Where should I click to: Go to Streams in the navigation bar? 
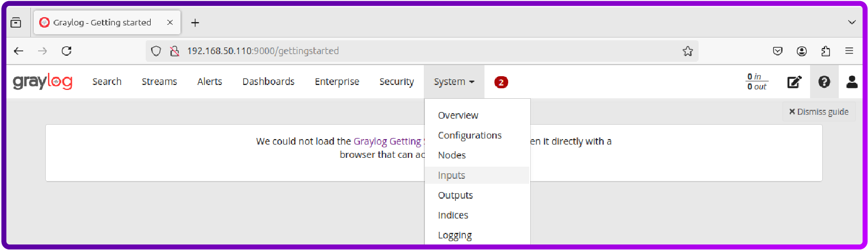tap(159, 82)
